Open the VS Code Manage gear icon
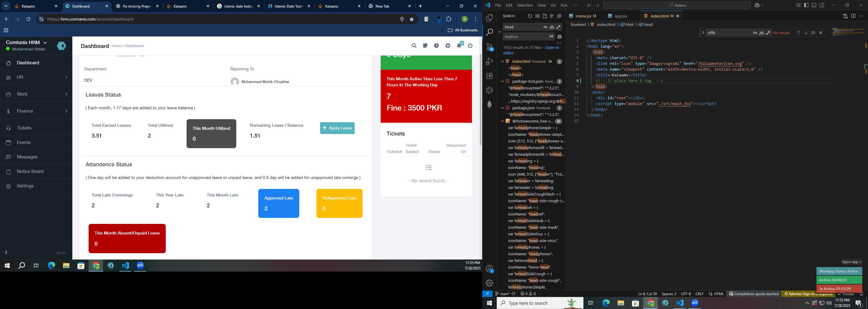Image resolution: width=868 pixels, height=309 pixels. click(489, 283)
